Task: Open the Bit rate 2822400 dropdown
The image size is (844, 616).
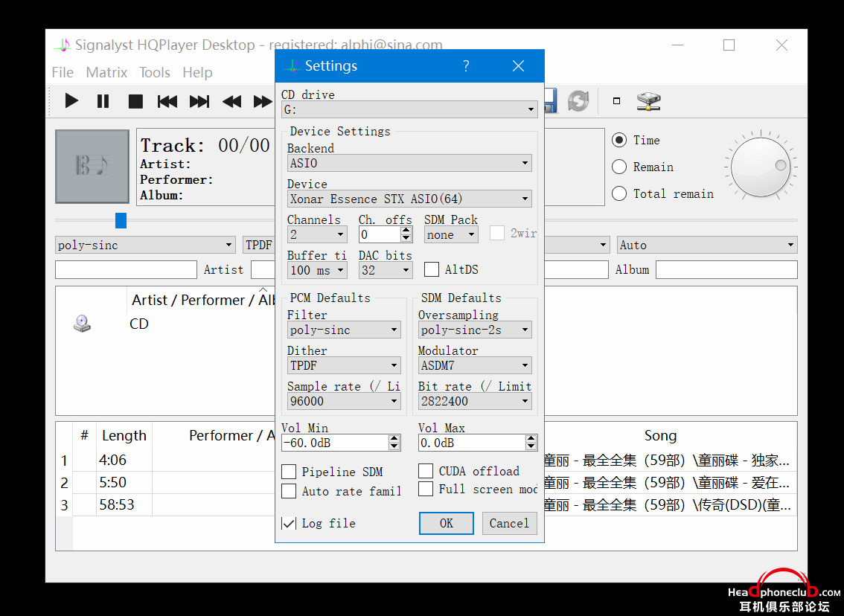Action: coord(475,401)
